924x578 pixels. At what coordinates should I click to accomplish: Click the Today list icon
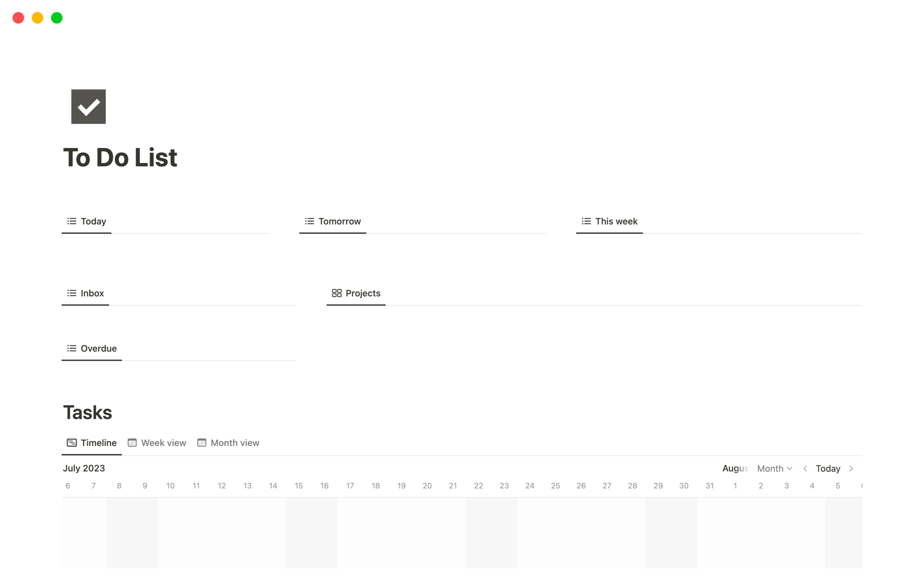(x=71, y=221)
